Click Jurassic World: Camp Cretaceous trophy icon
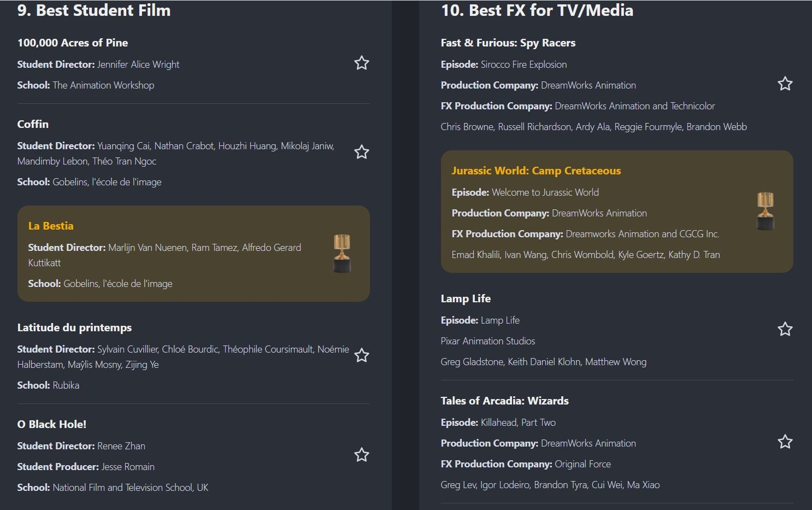Screen dimensions: 812x510 tap(765, 211)
